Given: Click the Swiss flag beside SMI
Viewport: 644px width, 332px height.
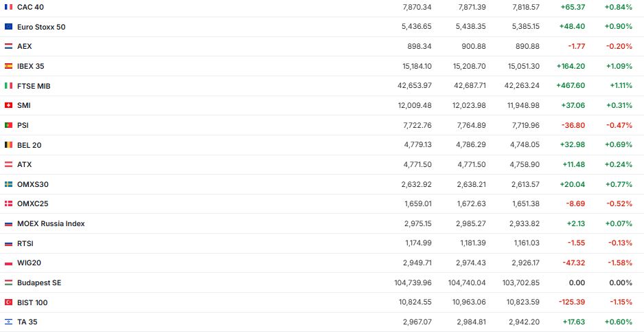Looking at the screenshot, I should tap(8, 105).
